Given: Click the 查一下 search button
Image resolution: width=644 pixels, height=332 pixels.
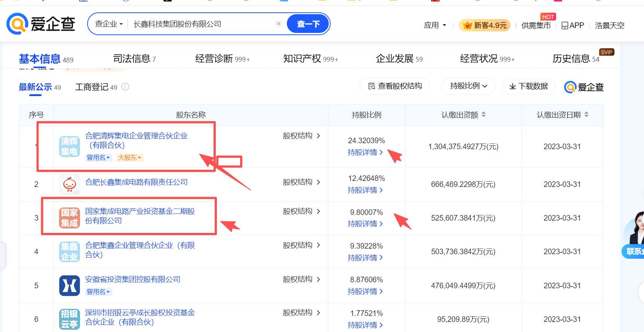Looking at the screenshot, I should coord(308,24).
